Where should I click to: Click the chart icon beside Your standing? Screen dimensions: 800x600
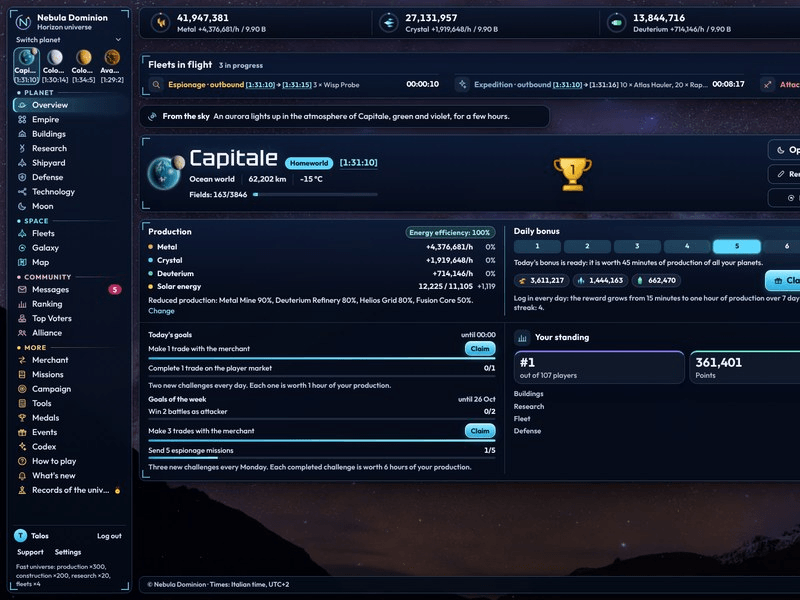pos(522,337)
